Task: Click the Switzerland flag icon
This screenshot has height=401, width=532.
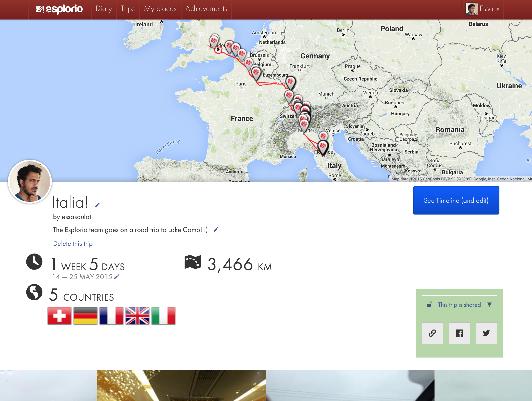Action: 59,316
